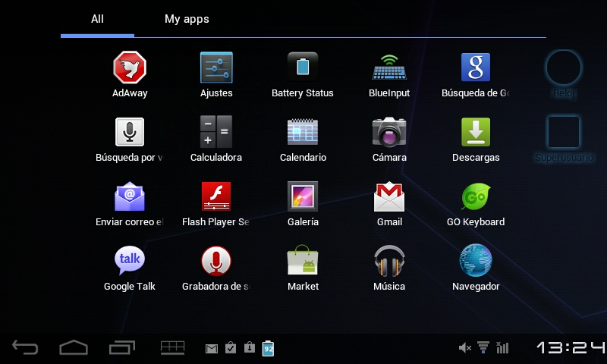Open GO Keyboard app

pyautogui.click(x=476, y=204)
